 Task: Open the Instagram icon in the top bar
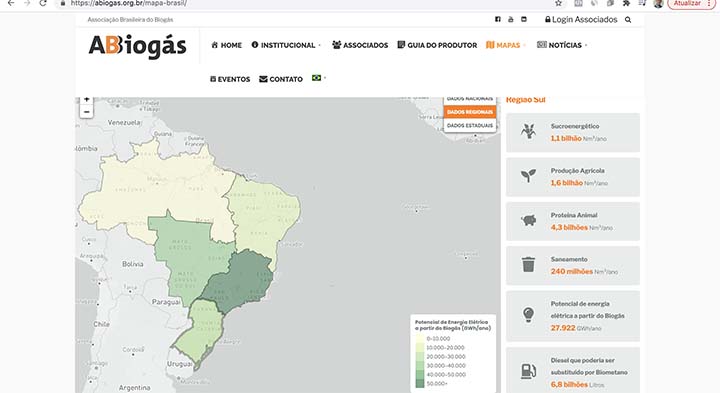point(524,19)
